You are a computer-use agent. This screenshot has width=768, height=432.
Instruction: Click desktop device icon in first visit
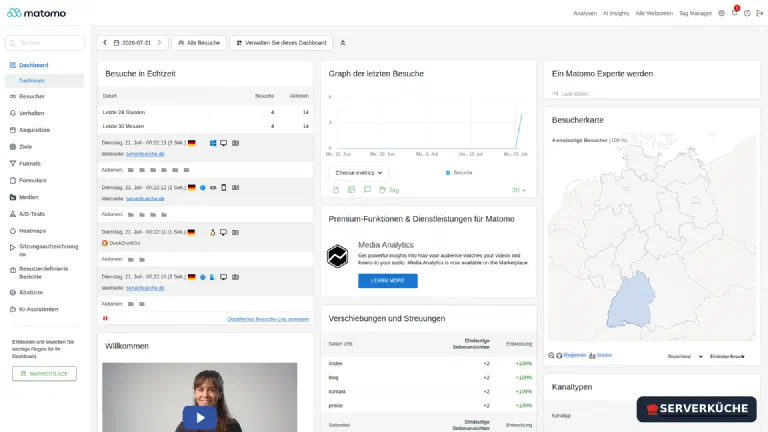tap(223, 143)
